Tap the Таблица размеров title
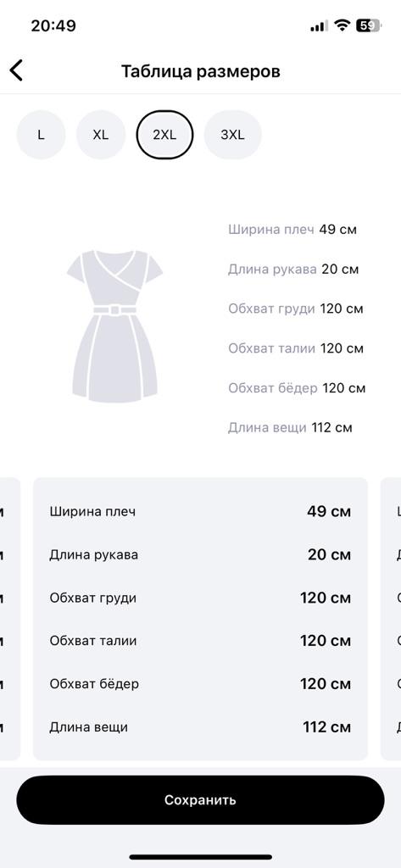This screenshot has height=868, width=401. [200, 71]
